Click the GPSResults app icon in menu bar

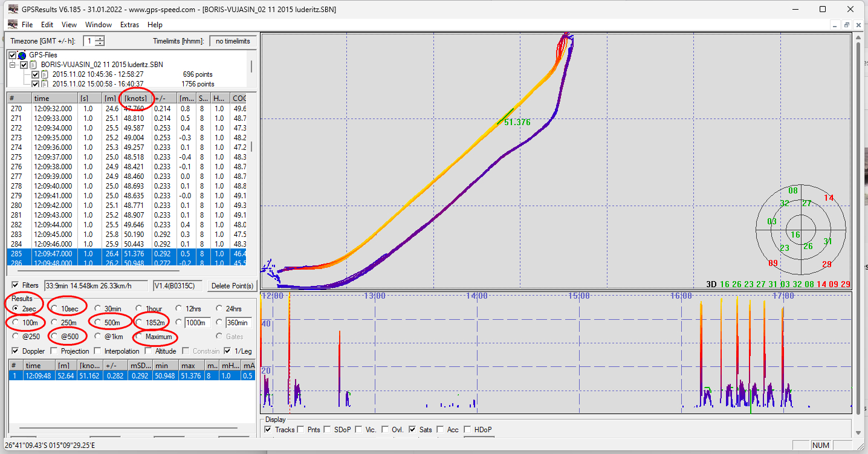point(11,25)
